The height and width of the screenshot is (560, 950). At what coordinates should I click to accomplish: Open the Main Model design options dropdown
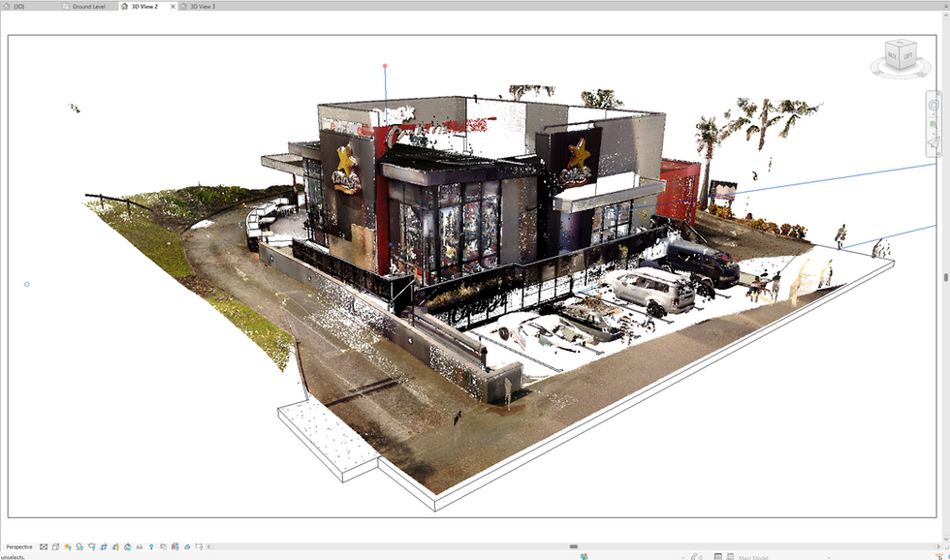coord(828,557)
